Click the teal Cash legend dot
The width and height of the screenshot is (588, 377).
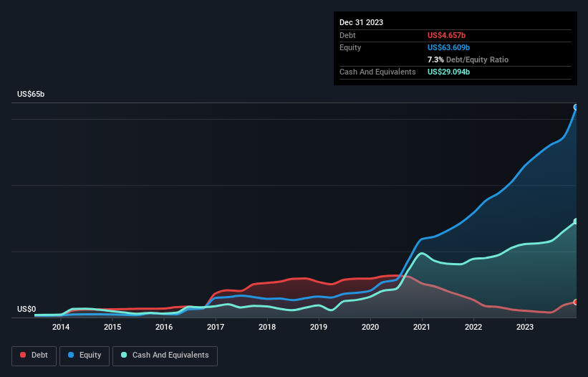[124, 355]
